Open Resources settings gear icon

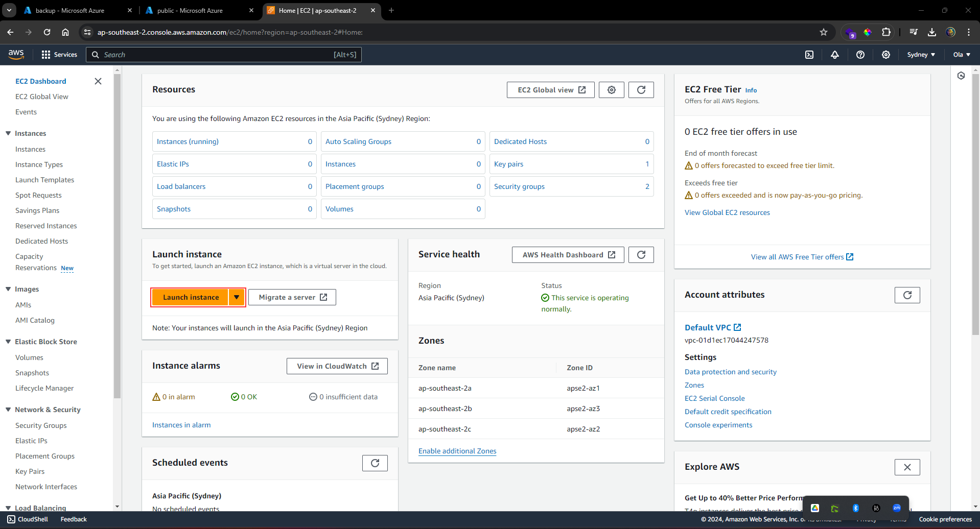tap(611, 90)
